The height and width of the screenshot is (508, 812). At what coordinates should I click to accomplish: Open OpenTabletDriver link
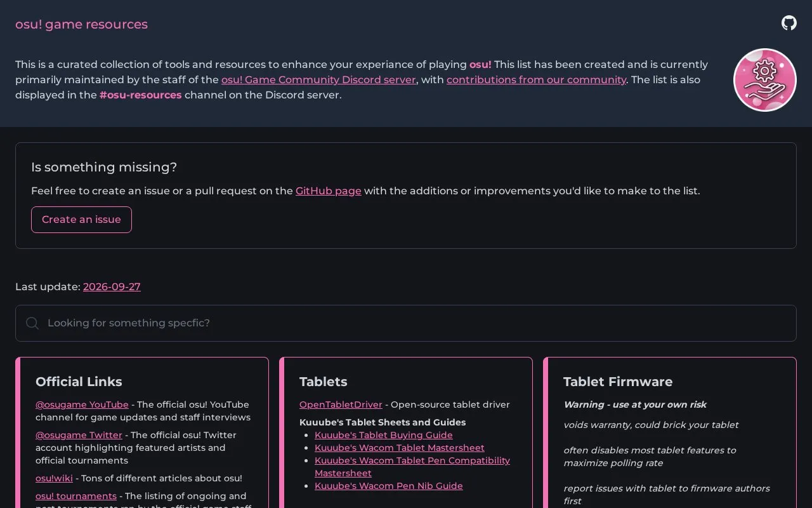(x=341, y=404)
